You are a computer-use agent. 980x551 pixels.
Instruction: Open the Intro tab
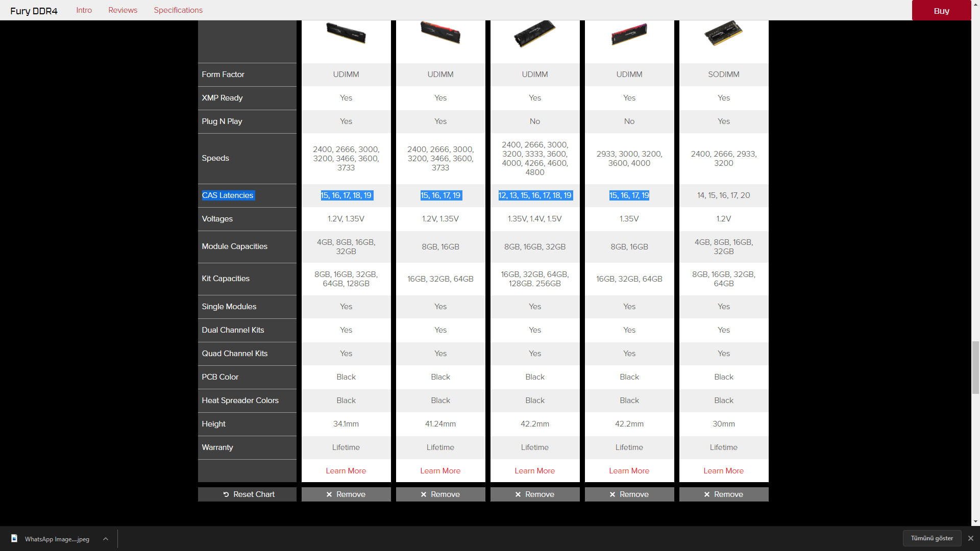[84, 10]
